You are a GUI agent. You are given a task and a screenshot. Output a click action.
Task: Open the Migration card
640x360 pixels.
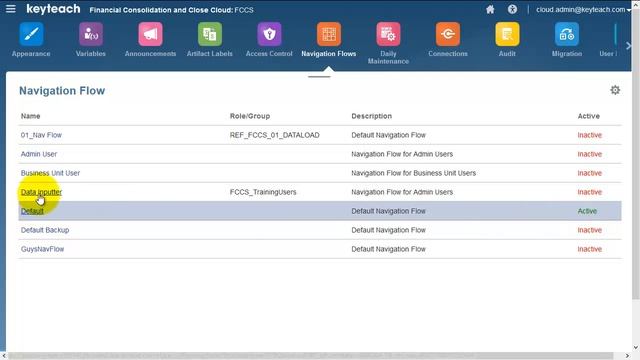point(567,40)
